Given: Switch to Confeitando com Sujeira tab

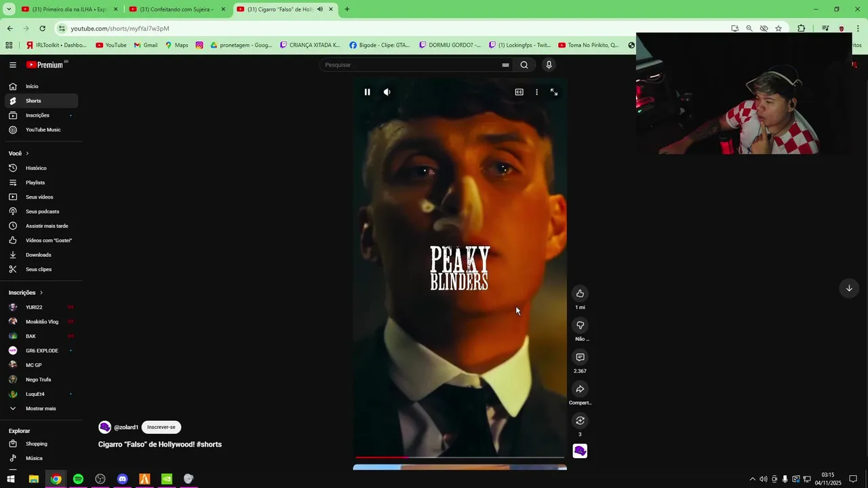Looking at the screenshot, I should pyautogui.click(x=177, y=9).
